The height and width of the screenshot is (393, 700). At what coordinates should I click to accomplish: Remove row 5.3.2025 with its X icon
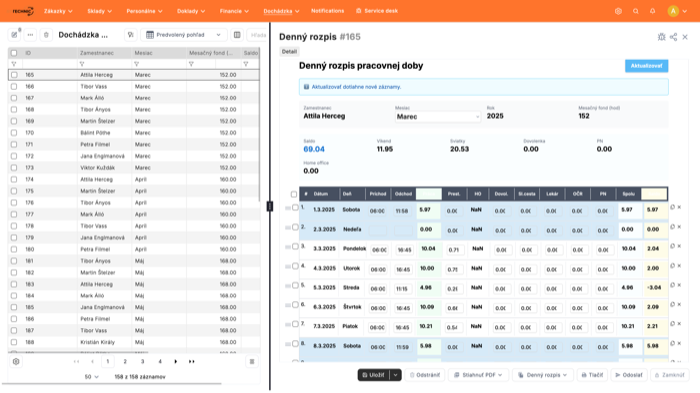[679, 285]
